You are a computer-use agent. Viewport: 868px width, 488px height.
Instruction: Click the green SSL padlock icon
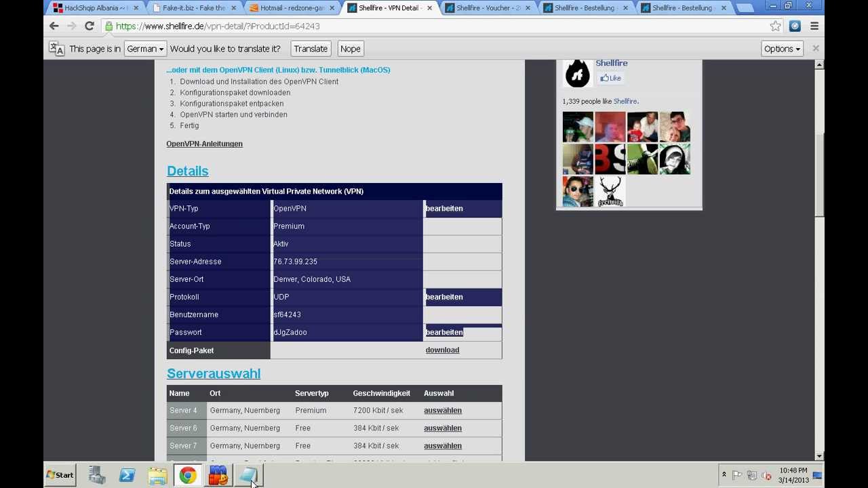click(108, 26)
